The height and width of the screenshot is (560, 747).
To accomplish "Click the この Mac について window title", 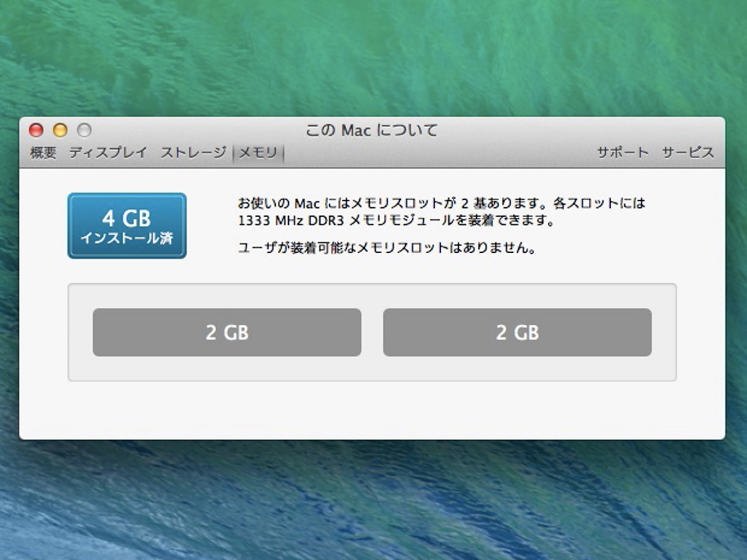I will 372,131.
